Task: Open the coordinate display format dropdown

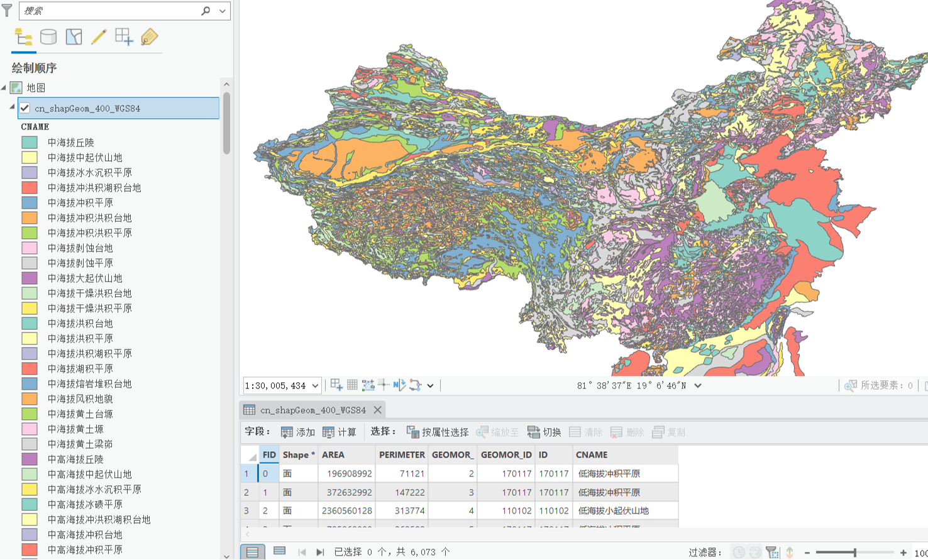Action: point(697,385)
